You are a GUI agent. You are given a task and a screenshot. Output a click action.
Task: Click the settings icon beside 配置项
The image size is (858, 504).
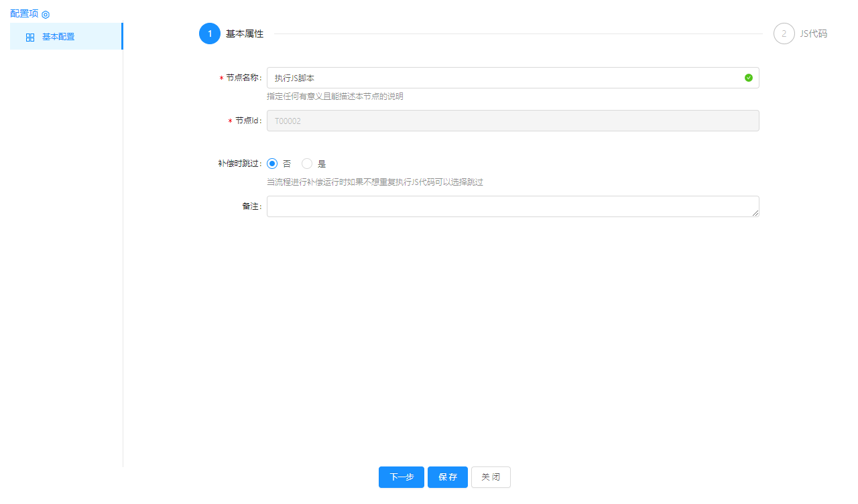coord(46,14)
